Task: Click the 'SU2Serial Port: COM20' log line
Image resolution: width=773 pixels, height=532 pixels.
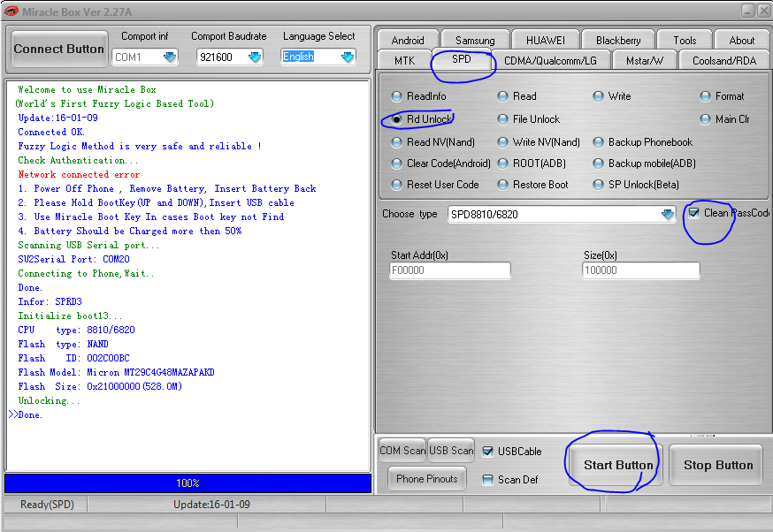Action: coord(74,259)
